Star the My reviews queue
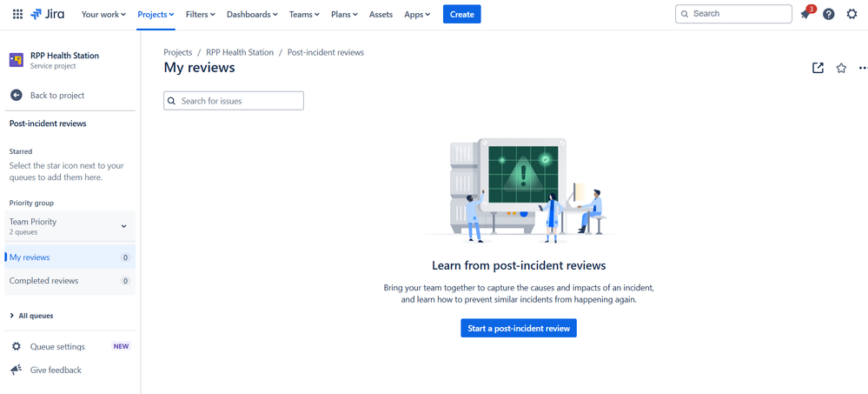Screen dimensions: 868x394 point(841,68)
